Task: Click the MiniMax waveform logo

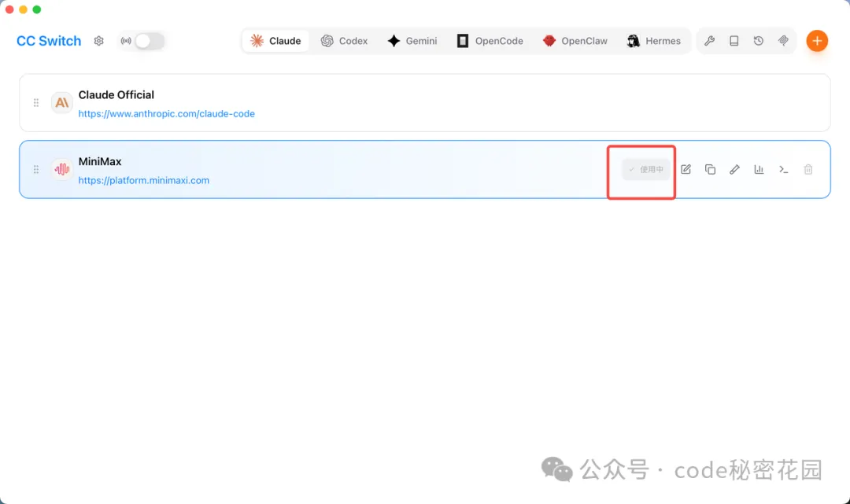Action: click(62, 170)
